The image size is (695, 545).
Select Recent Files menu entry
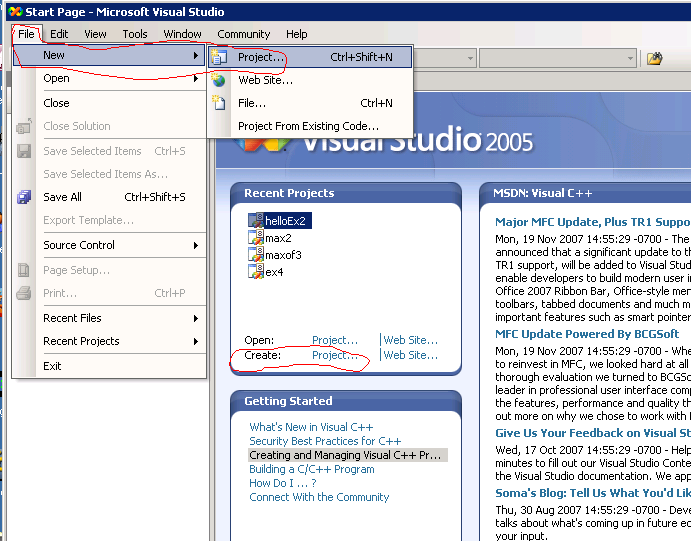(109, 318)
